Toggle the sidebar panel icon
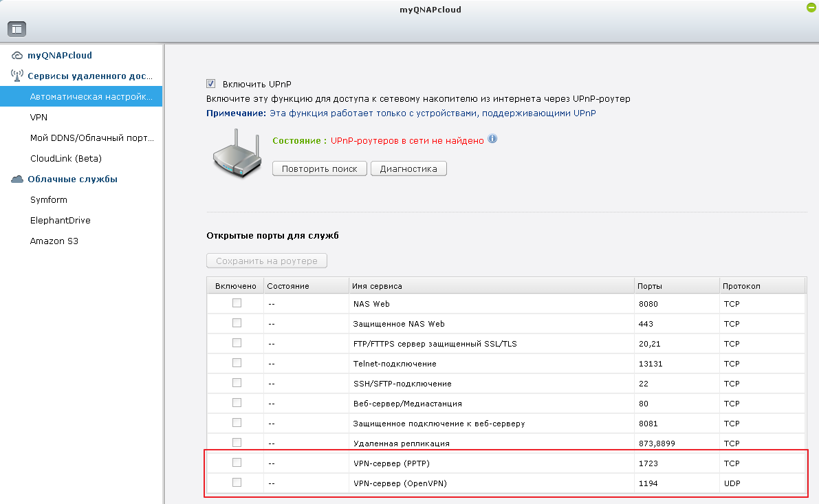Image resolution: width=819 pixels, height=504 pixels. coord(17,30)
